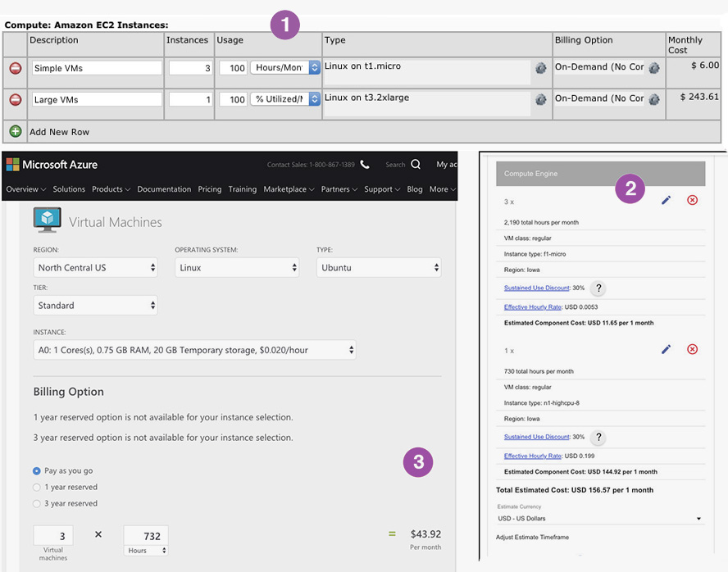Open the Type dropdown showing Ubuntu
This screenshot has width=728, height=572.
click(x=379, y=268)
